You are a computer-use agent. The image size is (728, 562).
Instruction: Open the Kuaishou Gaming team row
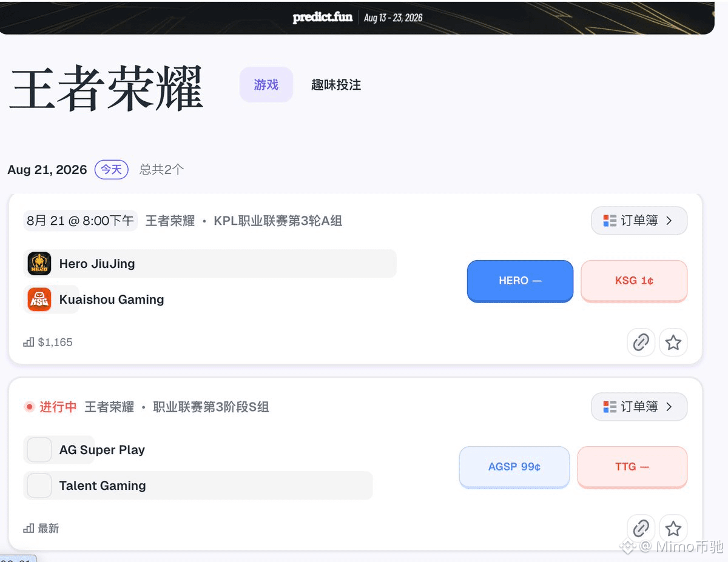[52, 299]
